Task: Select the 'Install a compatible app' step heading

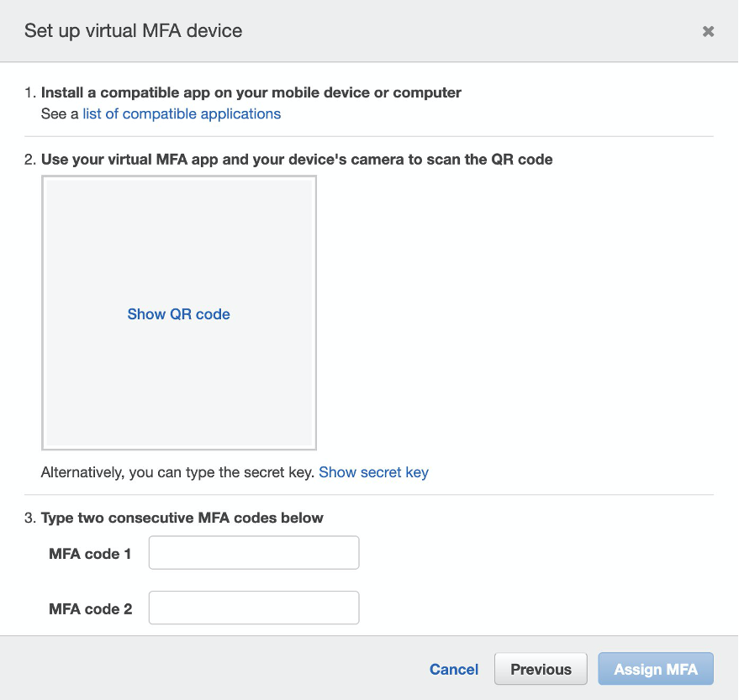Action: pyautogui.click(x=251, y=92)
